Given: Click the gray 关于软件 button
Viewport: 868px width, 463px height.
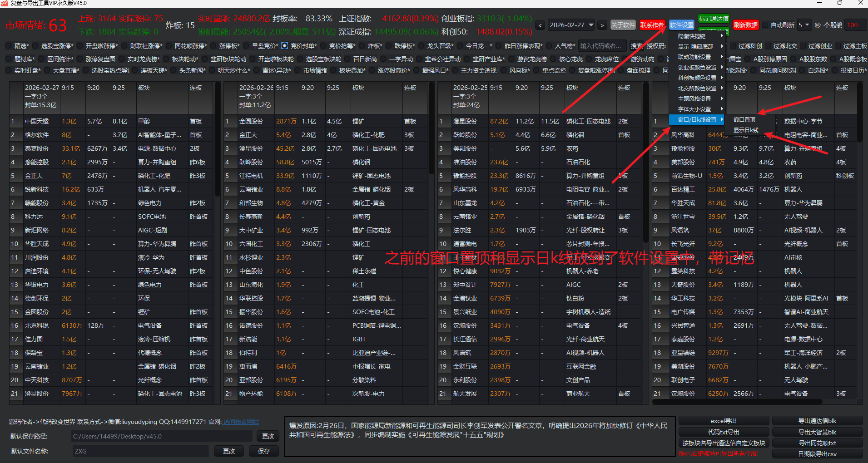Looking at the screenshot, I should (x=623, y=25).
